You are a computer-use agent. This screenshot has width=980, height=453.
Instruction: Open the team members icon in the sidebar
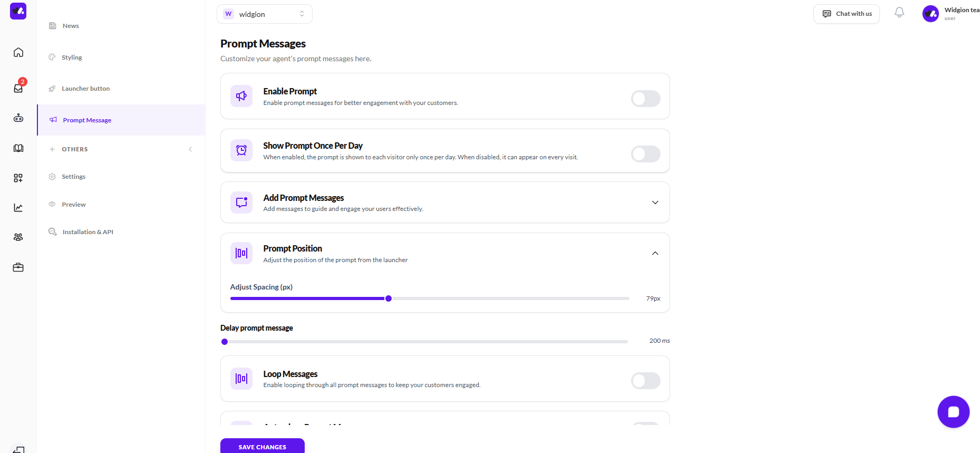coord(18,237)
